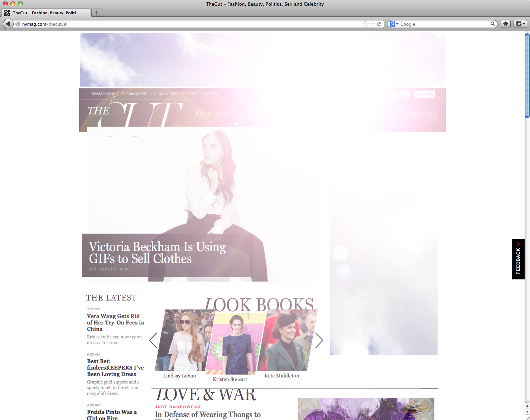Image resolution: width=530 pixels, height=420 pixels.
Task: Open In Defense of Wearing Thongs article
Action: [x=208, y=415]
